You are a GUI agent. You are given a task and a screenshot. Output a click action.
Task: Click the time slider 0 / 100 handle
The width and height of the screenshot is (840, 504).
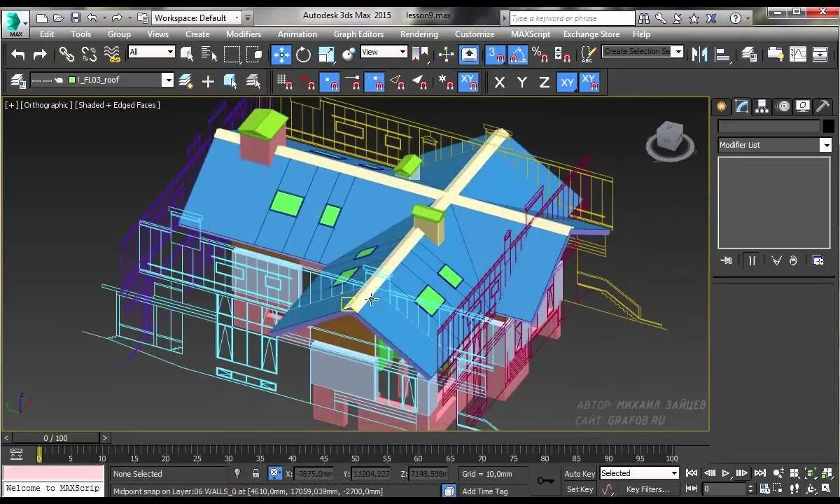[56, 438]
